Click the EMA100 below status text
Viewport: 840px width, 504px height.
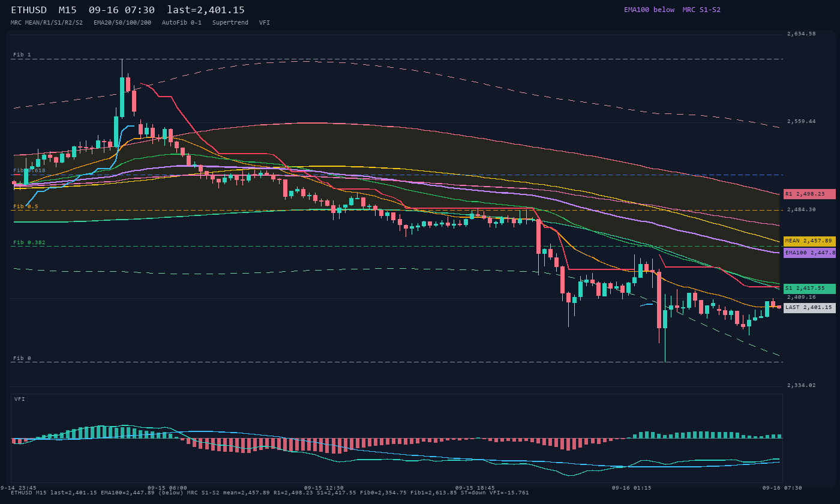click(x=649, y=10)
